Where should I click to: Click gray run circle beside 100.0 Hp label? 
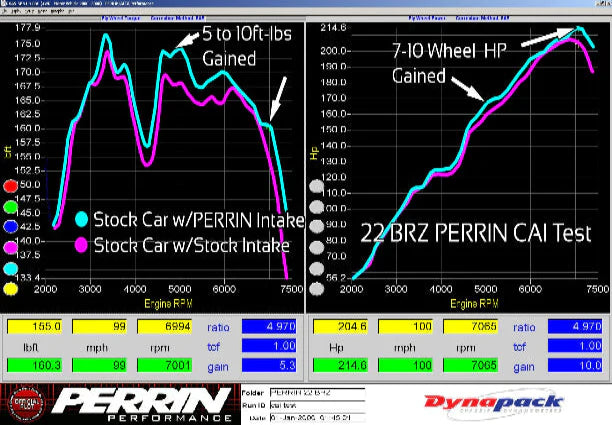(317, 207)
